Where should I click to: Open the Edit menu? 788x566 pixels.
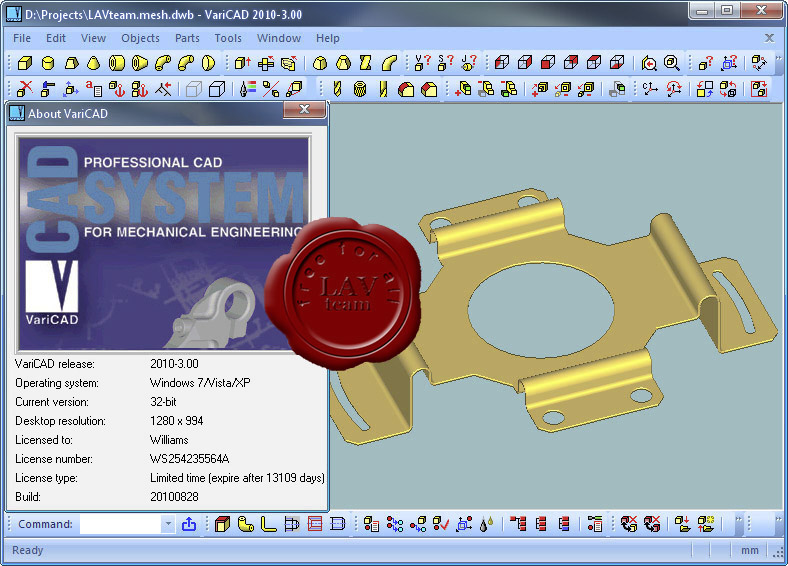56,38
